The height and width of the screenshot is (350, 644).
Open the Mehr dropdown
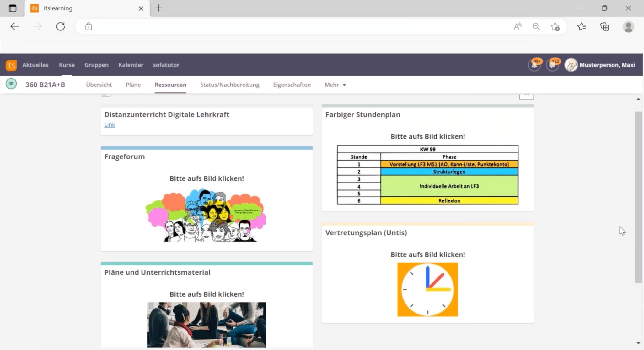pyautogui.click(x=335, y=85)
